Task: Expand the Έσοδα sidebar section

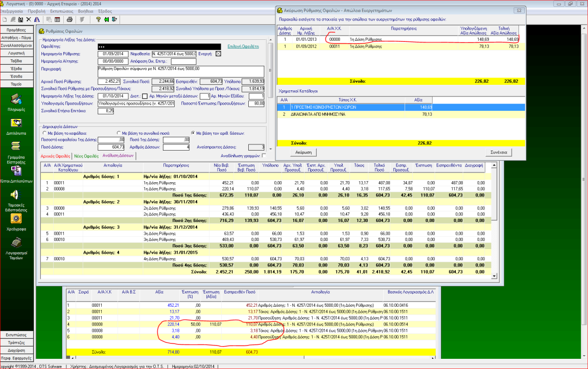Action: [16, 77]
